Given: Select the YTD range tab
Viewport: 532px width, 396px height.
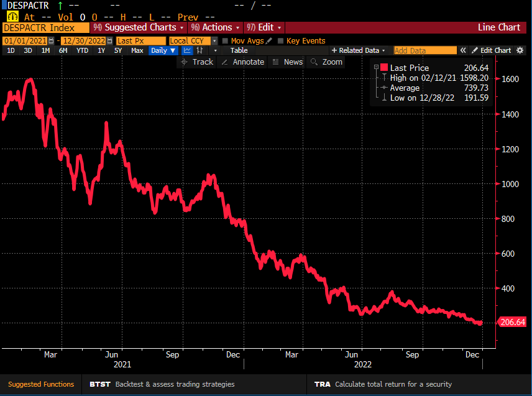Looking at the screenshot, I should (82, 50).
